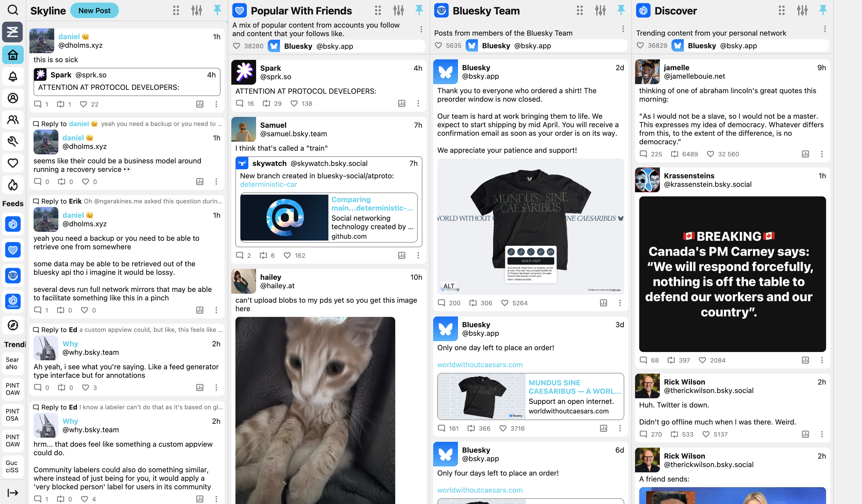This screenshot has width=862, height=504.
Task: Like the Bluesky Team feed (5635)
Action: (x=438, y=45)
